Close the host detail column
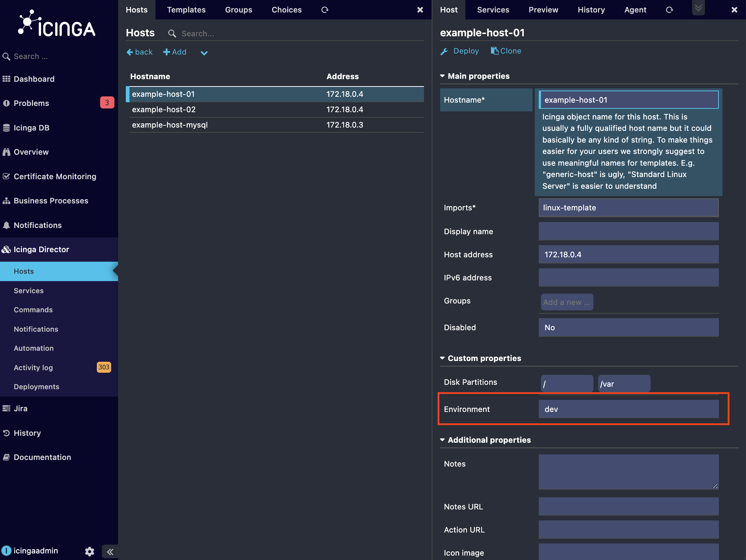This screenshot has height=560, width=746. pos(734,10)
